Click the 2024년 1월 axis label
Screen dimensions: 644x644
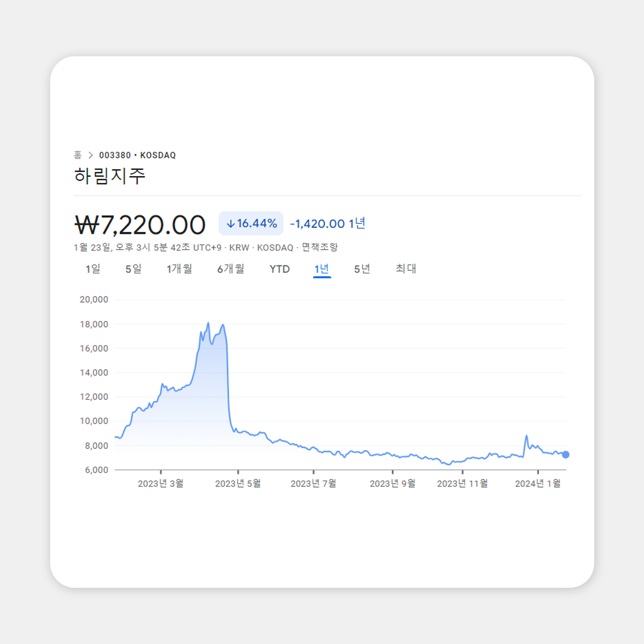(538, 483)
